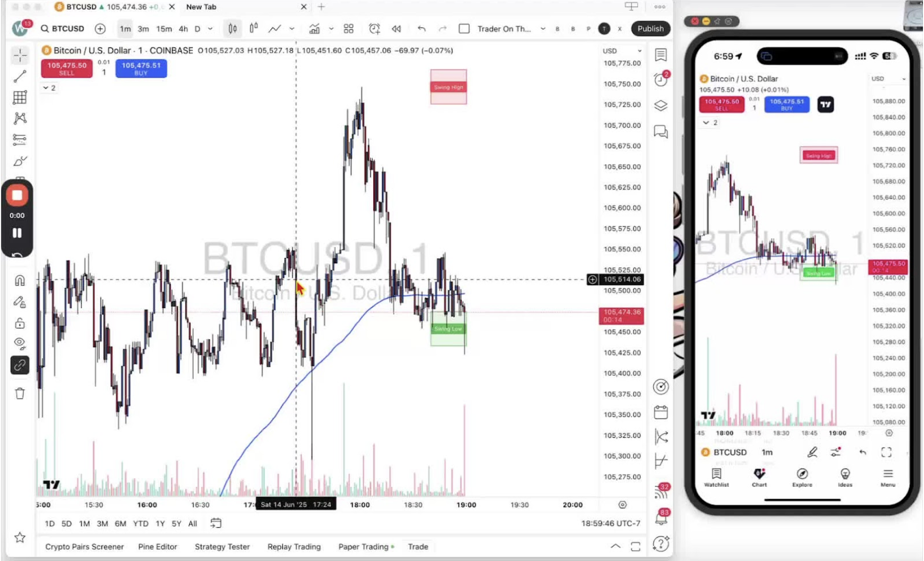This screenshot has height=561, width=924.
Task: Pause the screen recording
Action: (17, 233)
